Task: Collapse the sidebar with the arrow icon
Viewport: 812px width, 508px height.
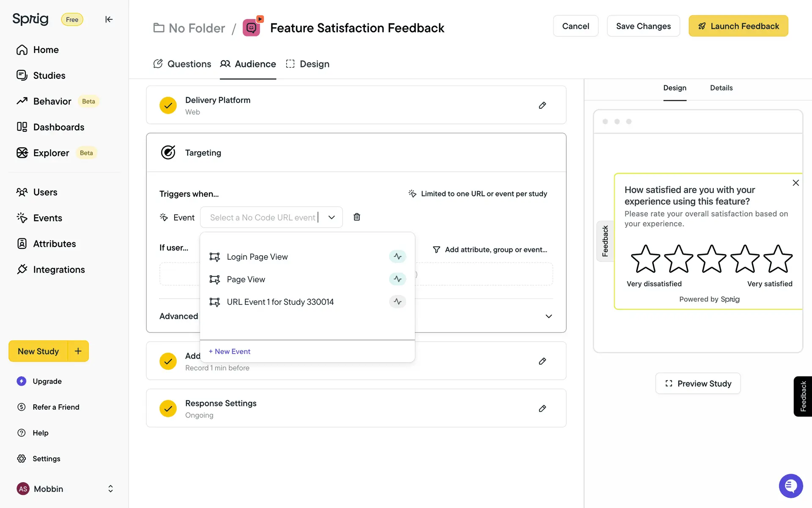Action: click(109, 19)
